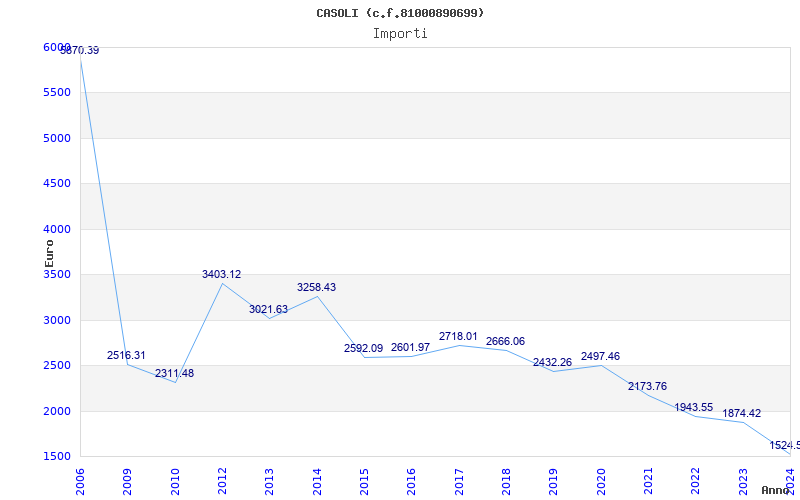Click the 2021 x-axis tick

click(x=648, y=482)
